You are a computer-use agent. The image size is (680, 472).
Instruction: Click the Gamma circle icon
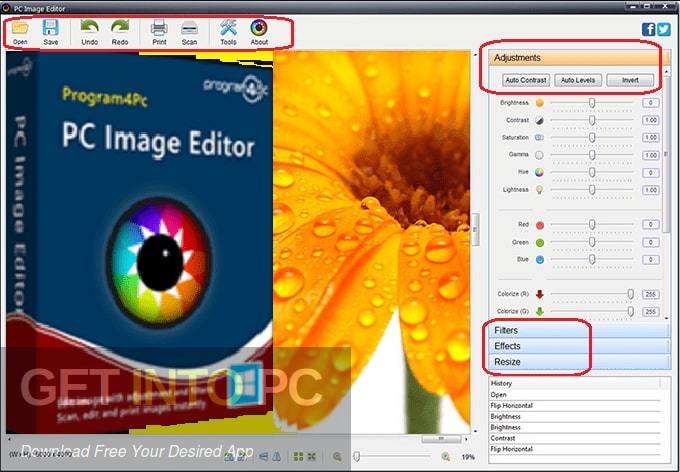point(539,155)
